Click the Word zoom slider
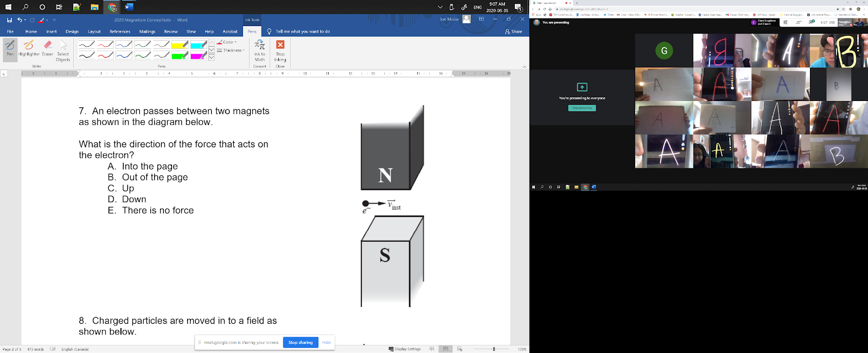Image resolution: width=868 pixels, height=353 pixels. [492, 349]
